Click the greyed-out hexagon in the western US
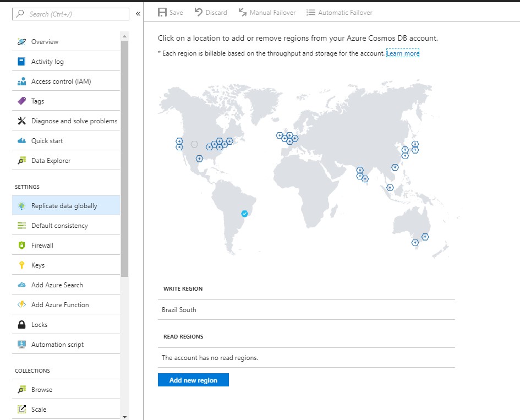Image resolution: width=520 pixels, height=420 pixels. 194,144
